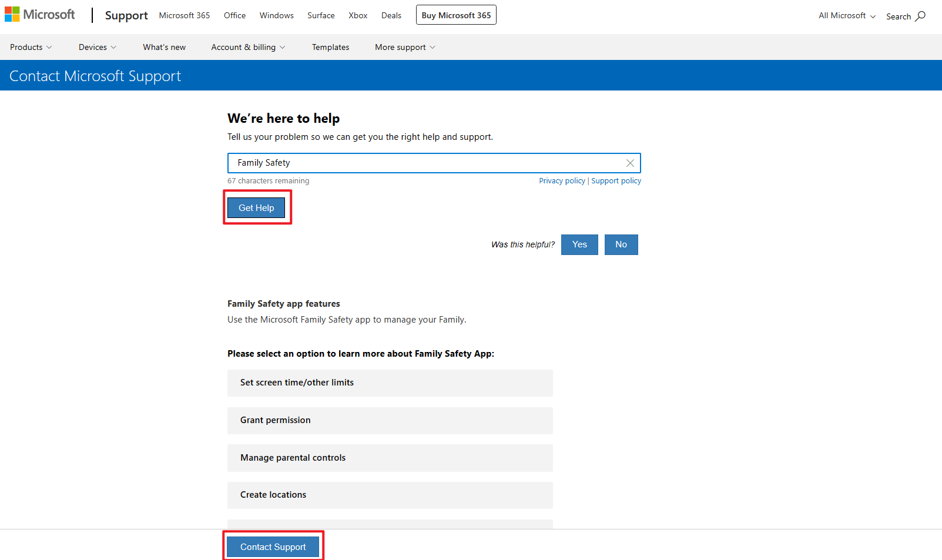Open the Support home link
The height and width of the screenshot is (560, 942).
click(126, 15)
